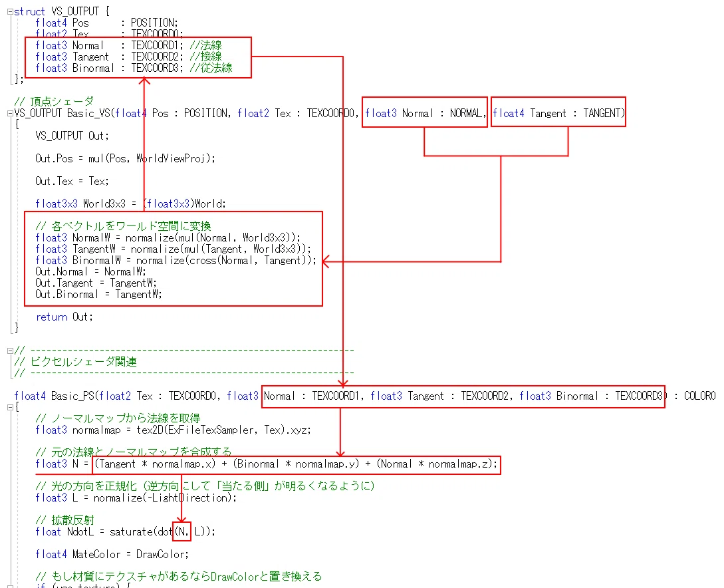Click 'float NdotL = saturate(dot(N, L));' line
The height and width of the screenshot is (588, 724).
pyautogui.click(x=125, y=531)
